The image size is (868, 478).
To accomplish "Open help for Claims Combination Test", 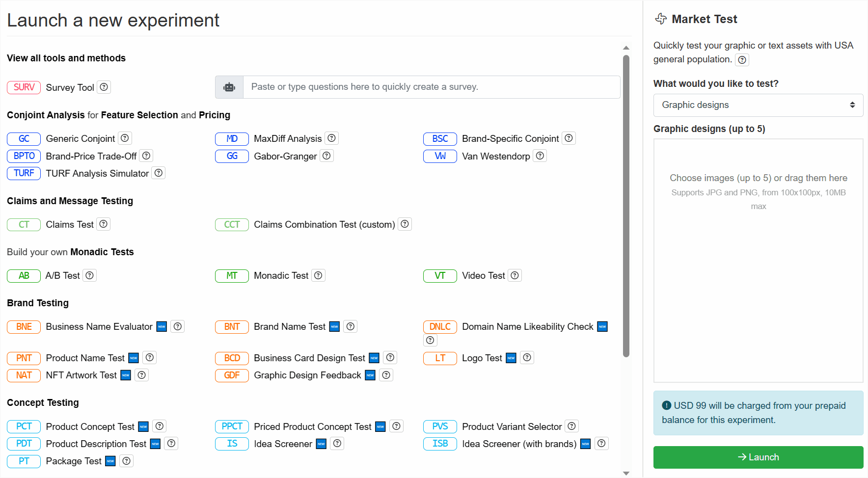I will tap(405, 224).
